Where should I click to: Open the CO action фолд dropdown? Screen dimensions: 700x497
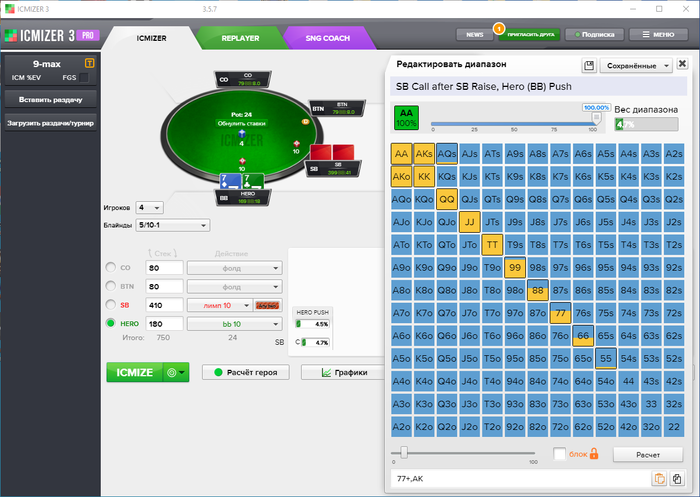234,268
